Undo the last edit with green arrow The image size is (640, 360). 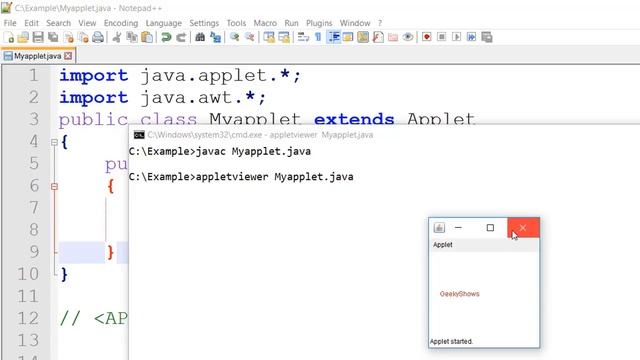(166, 38)
